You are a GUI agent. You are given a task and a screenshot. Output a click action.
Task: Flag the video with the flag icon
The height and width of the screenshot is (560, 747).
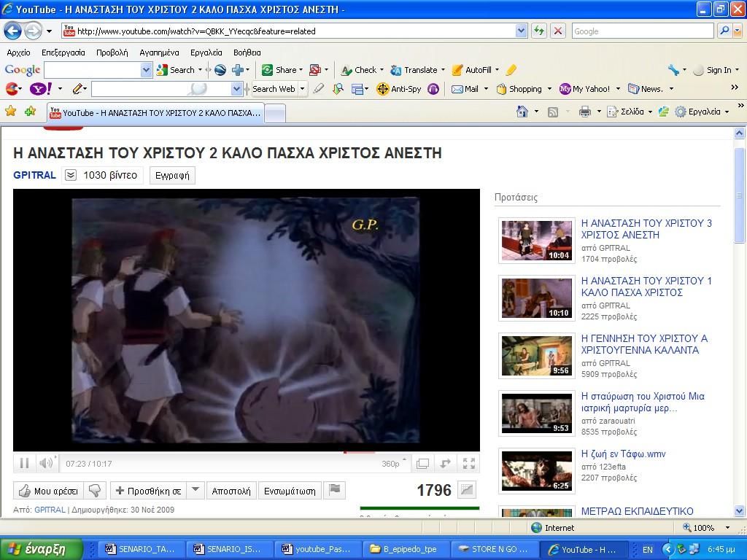click(x=334, y=491)
